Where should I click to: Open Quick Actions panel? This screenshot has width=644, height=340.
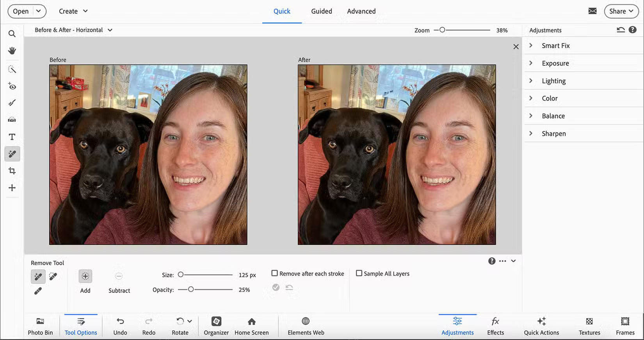click(x=541, y=326)
